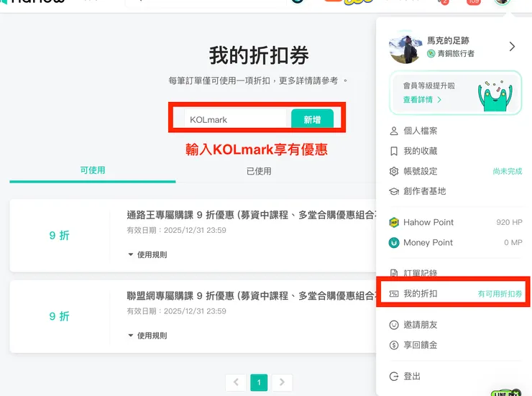The width and height of the screenshot is (532, 396).
Task: Click the 920 HP balance value
Action: (x=509, y=222)
